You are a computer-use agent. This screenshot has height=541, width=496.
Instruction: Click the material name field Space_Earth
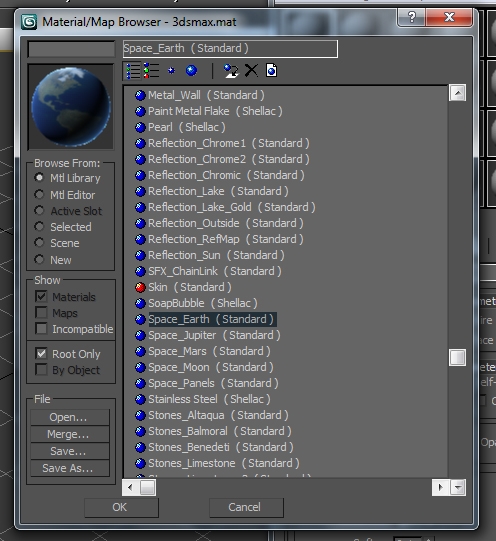click(230, 49)
